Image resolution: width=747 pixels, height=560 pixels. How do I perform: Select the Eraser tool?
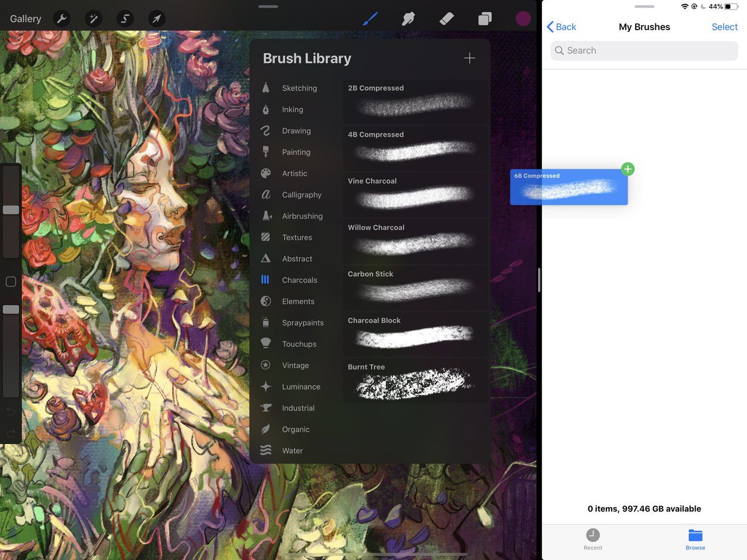pos(446,19)
